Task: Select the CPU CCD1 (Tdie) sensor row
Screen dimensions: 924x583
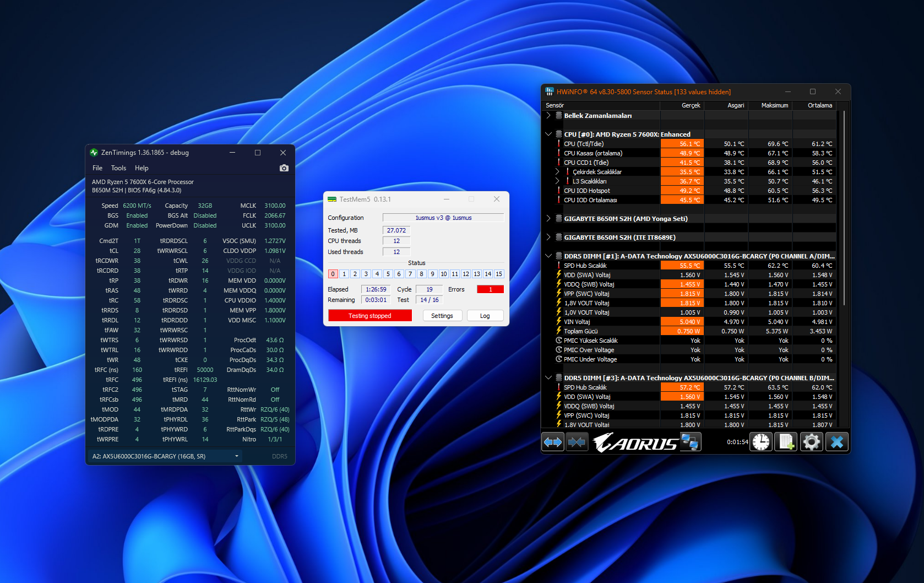Action: [689, 163]
